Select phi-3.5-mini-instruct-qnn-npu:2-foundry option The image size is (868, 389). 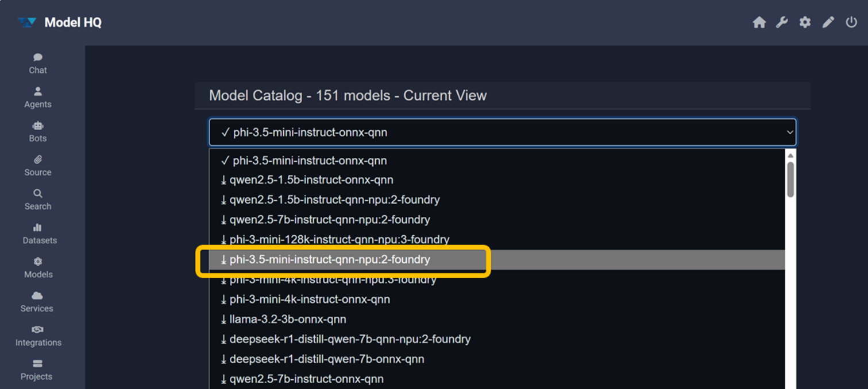497,259
